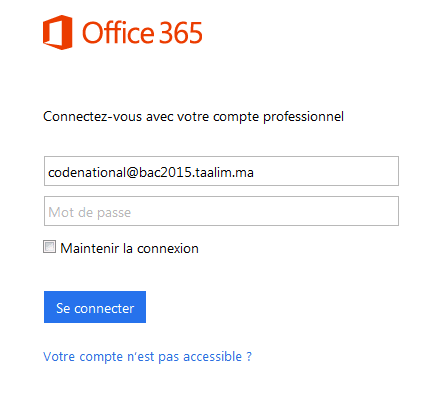Click the Maintenir la connexion label text
Viewport: 436px width, 394px height.
click(x=129, y=248)
